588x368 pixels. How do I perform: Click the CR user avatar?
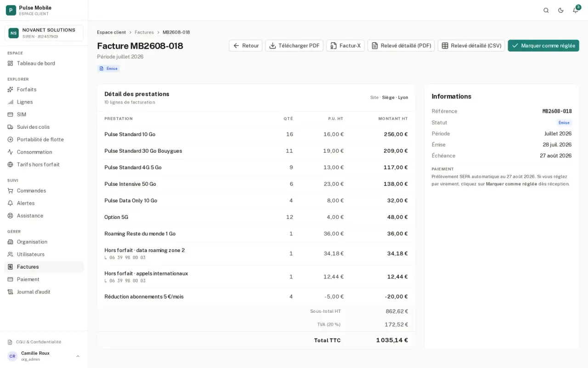(x=12, y=356)
